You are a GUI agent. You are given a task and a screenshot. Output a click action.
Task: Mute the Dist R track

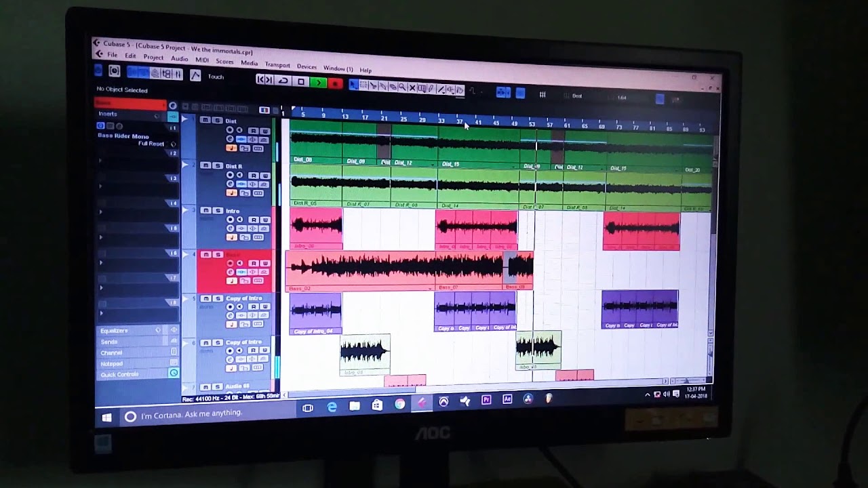point(205,165)
